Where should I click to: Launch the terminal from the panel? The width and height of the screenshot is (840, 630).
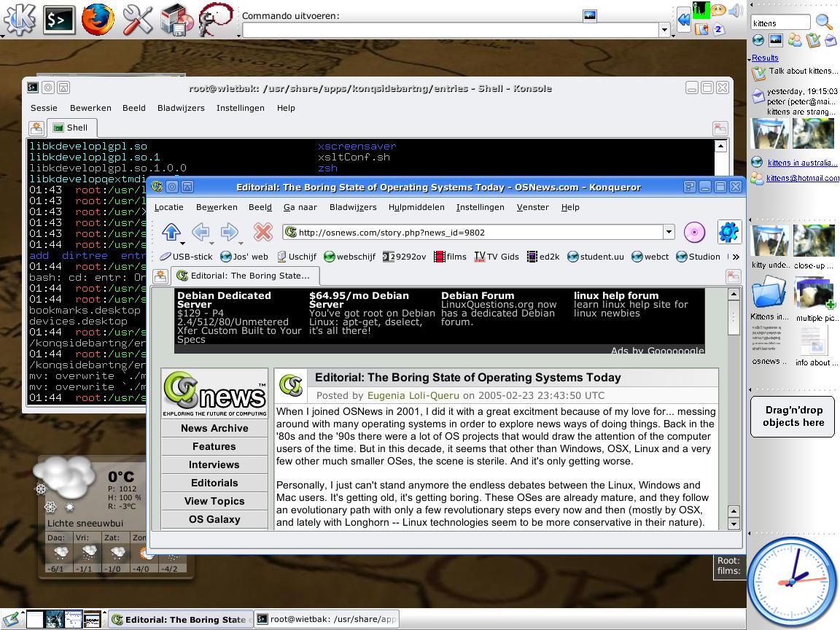pyautogui.click(x=58, y=20)
